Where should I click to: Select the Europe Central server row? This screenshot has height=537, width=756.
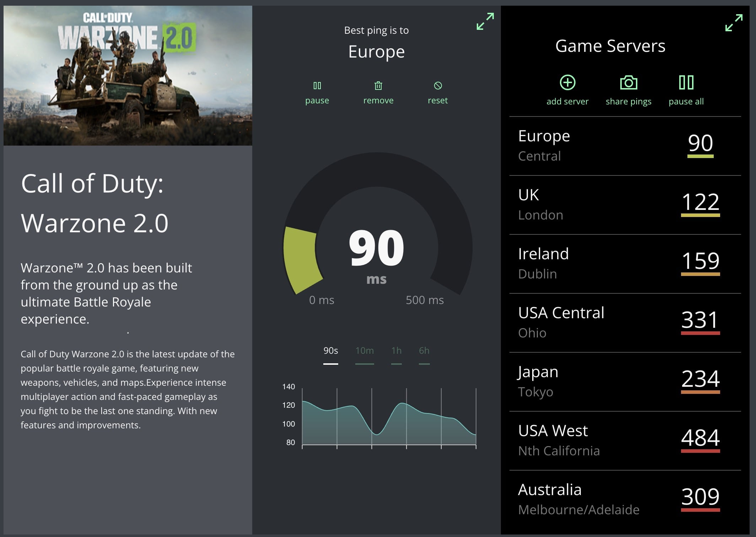pyautogui.click(x=625, y=146)
